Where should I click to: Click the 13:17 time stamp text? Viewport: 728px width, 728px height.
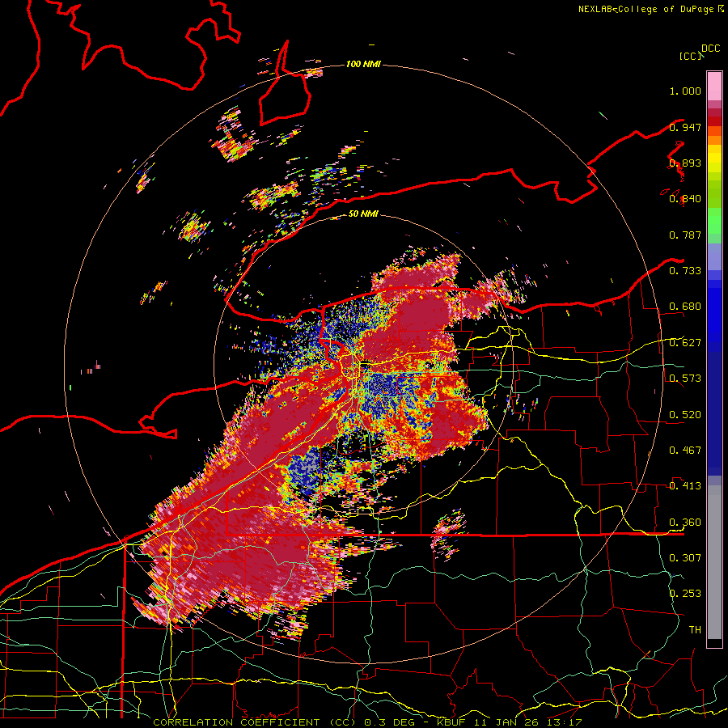point(564,722)
